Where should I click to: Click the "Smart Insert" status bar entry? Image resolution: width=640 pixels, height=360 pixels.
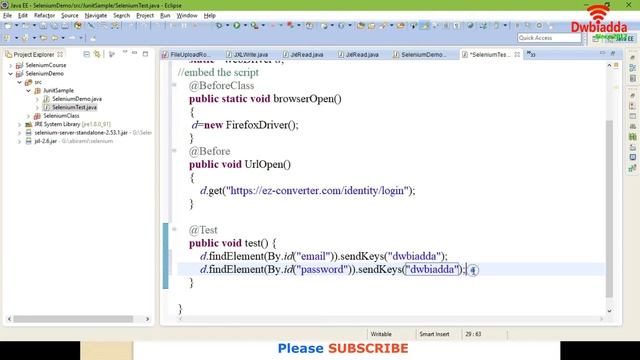[x=434, y=334]
